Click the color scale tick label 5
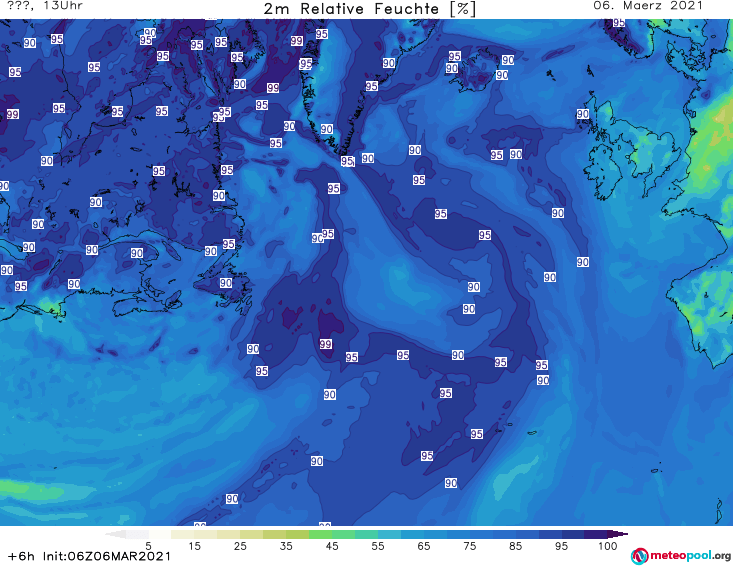This screenshot has height=566, width=733. 148,546
